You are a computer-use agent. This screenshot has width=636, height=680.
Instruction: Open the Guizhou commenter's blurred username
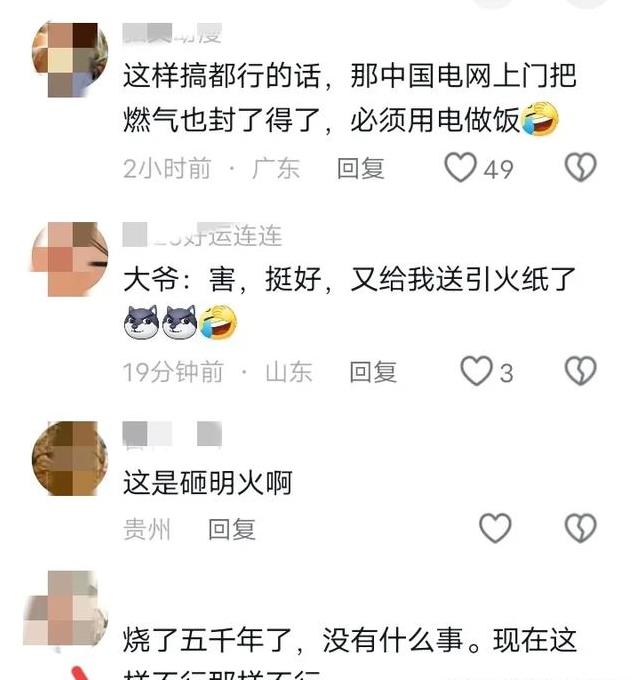point(173,434)
